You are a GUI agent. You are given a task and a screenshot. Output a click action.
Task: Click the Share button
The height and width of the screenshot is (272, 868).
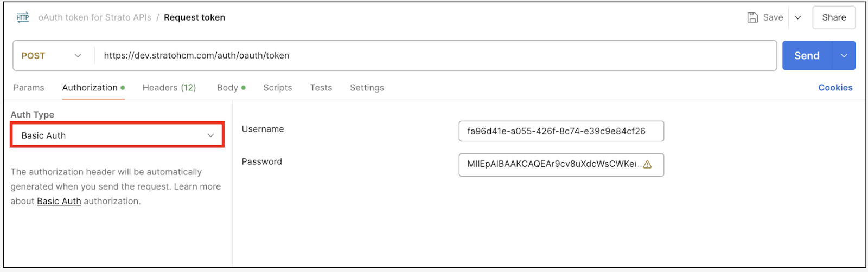834,17
